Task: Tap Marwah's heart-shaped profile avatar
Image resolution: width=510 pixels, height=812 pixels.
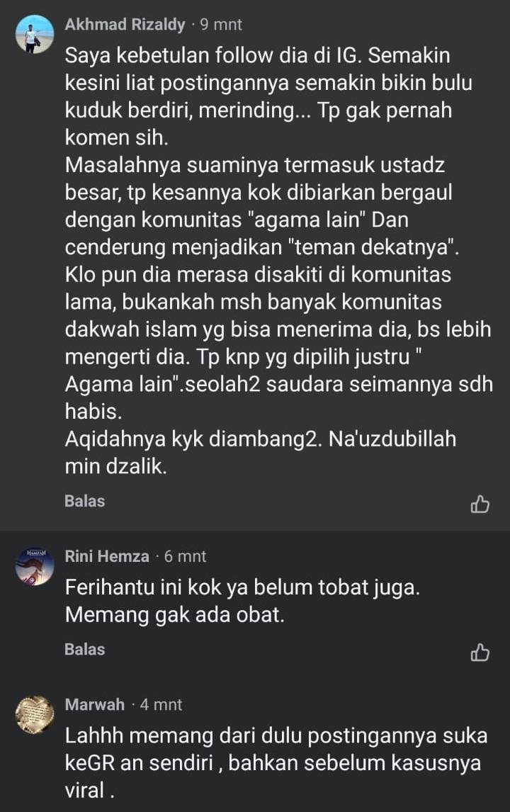Action: 35,715
